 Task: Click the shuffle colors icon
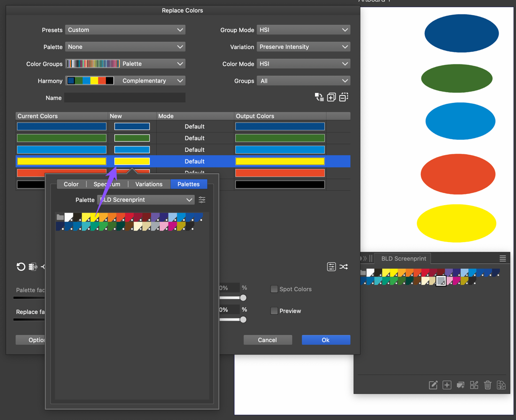[x=344, y=267]
